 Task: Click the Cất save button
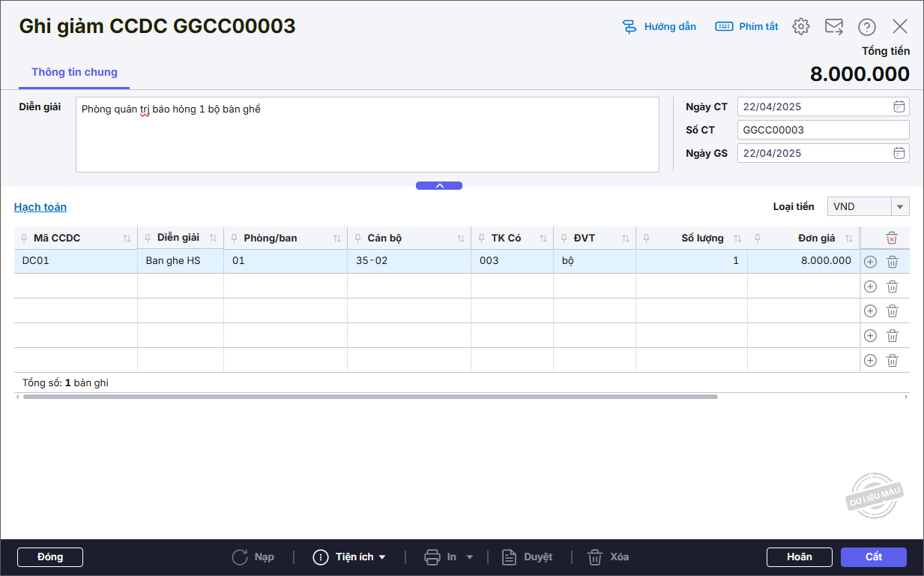873,557
